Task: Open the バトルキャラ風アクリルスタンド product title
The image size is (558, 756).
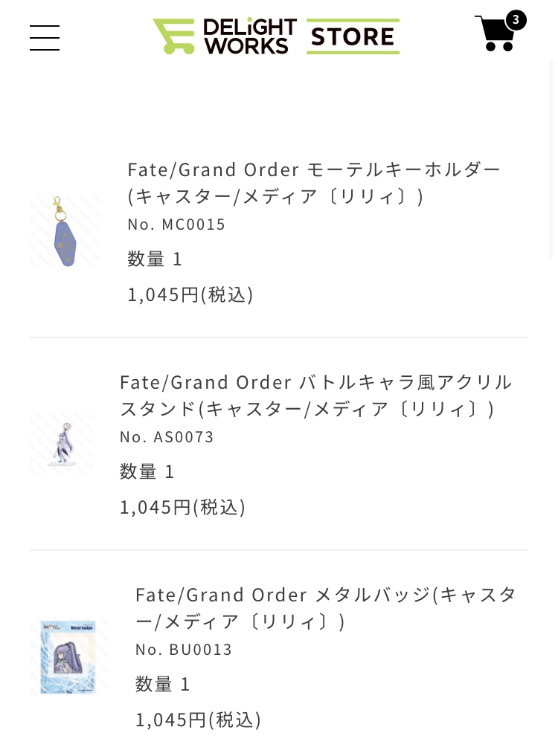Action: 316,395
